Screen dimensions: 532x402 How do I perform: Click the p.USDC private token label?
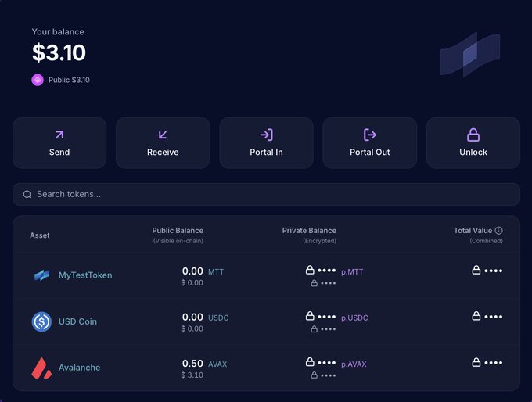354,318
